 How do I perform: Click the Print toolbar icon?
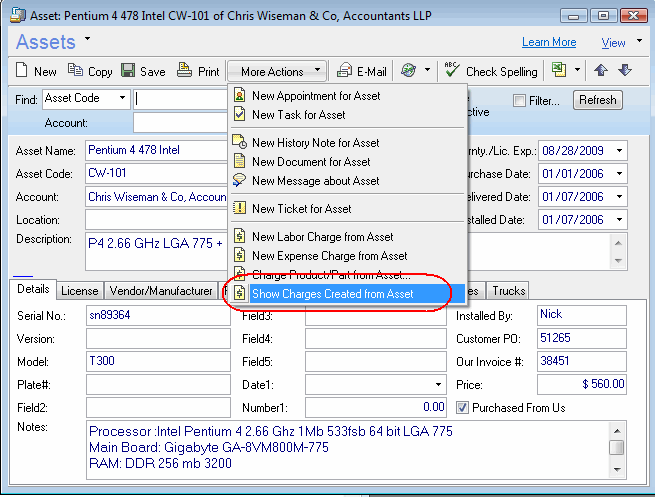[185, 71]
